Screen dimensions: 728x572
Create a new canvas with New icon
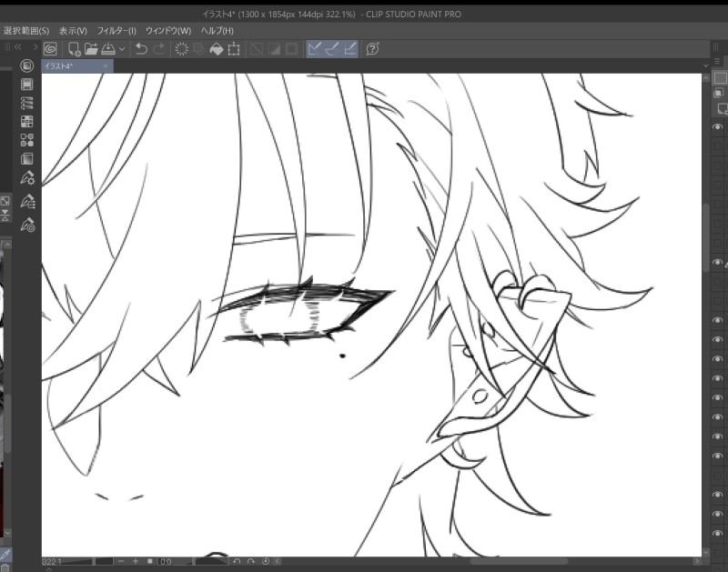[x=74, y=49]
